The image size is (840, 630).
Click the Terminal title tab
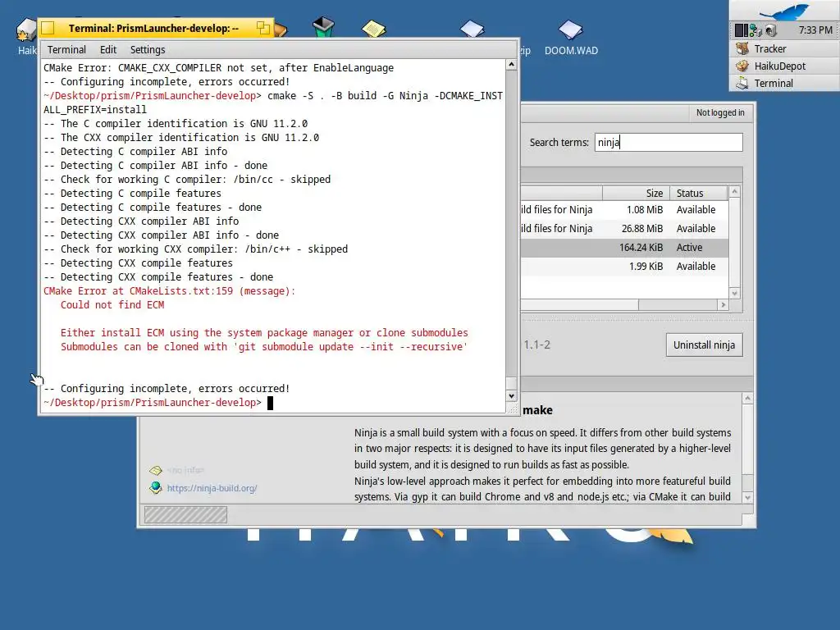[x=154, y=28]
